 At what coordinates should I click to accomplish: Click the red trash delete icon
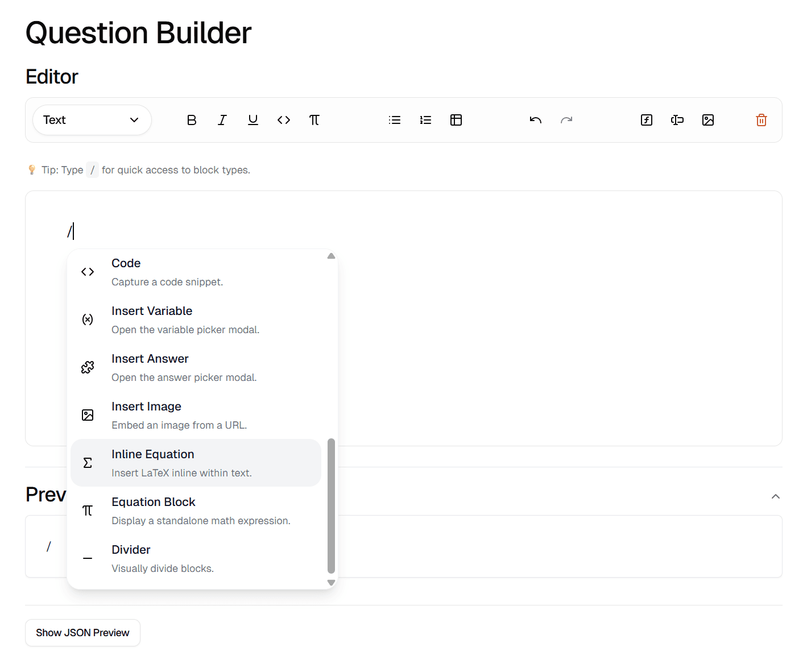coord(762,120)
